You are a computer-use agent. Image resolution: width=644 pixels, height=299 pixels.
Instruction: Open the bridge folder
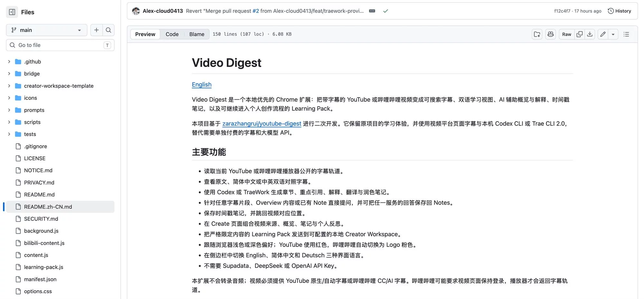coord(32,74)
